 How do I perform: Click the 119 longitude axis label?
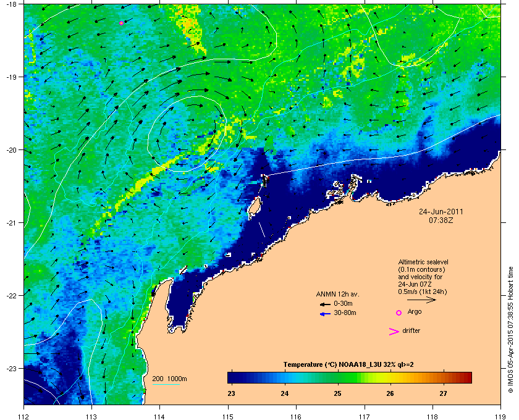[500, 417]
